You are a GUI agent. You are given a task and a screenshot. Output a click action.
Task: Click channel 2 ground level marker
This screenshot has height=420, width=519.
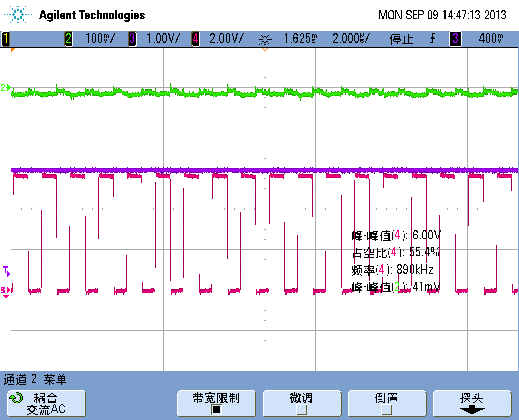click(5, 89)
